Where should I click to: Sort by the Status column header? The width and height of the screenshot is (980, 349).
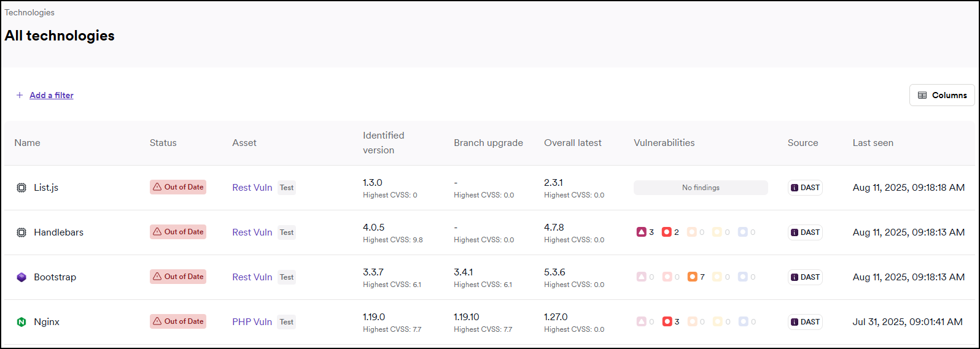pyautogui.click(x=163, y=143)
